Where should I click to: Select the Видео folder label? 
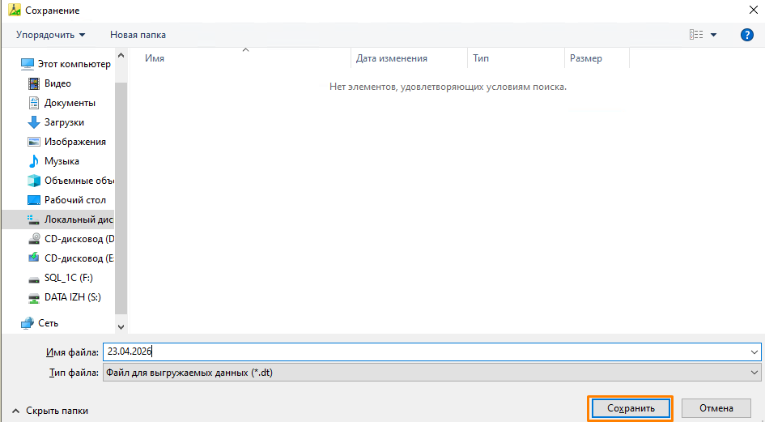pyautogui.click(x=58, y=83)
